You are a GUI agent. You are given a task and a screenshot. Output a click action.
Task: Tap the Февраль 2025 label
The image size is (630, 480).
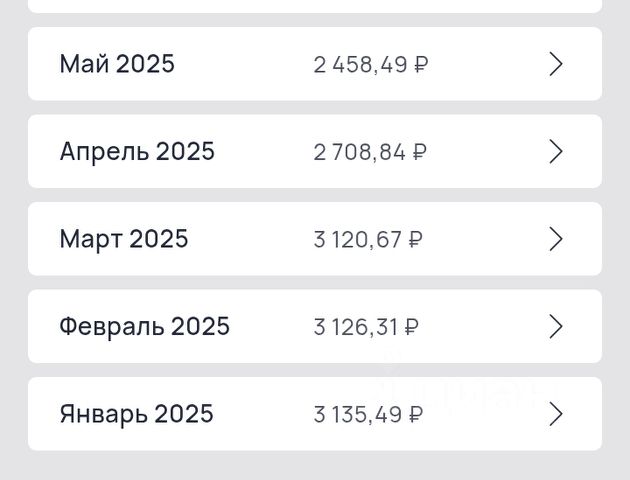coord(144,327)
